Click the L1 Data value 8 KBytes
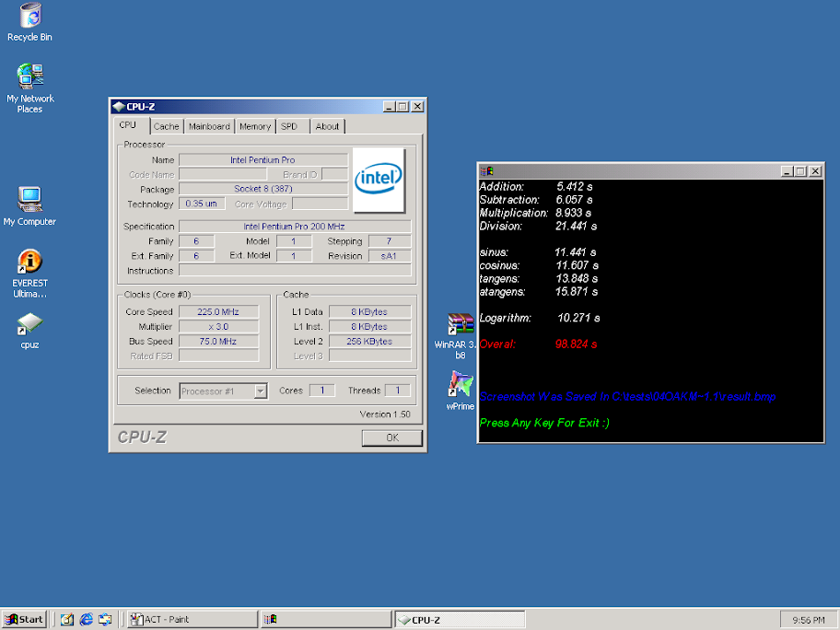 pyautogui.click(x=369, y=312)
